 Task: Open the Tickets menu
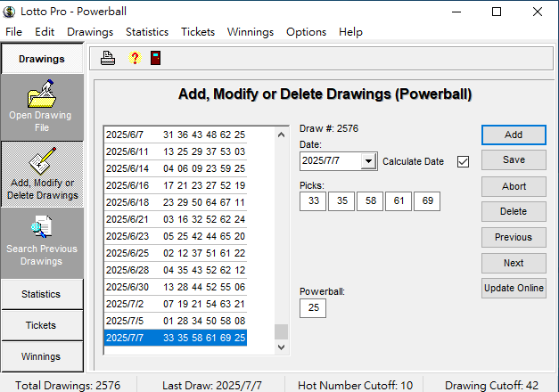point(198,32)
